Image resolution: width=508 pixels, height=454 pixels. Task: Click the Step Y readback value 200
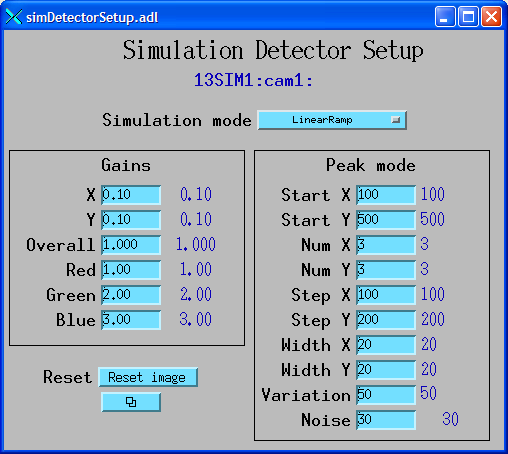tap(433, 319)
